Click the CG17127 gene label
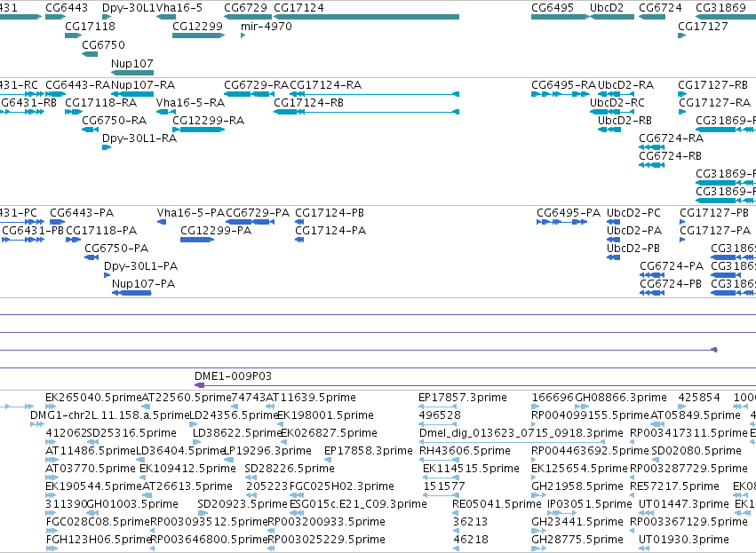This screenshot has width=756, height=553. (x=703, y=26)
